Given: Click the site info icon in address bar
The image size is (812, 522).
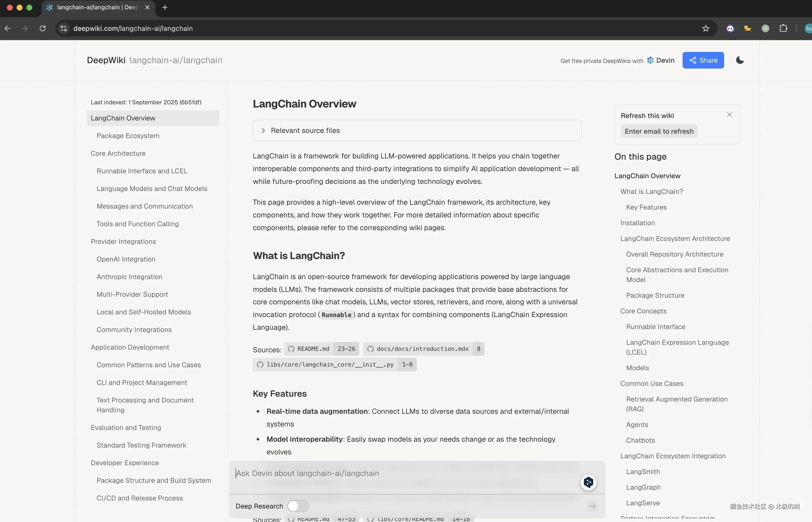Looking at the screenshot, I should pyautogui.click(x=64, y=28).
